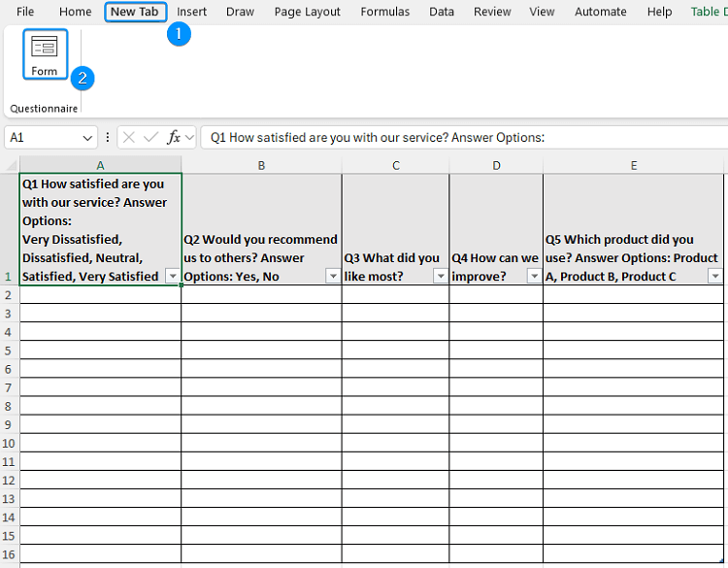Cancel entry with the X formula bar icon

129,138
